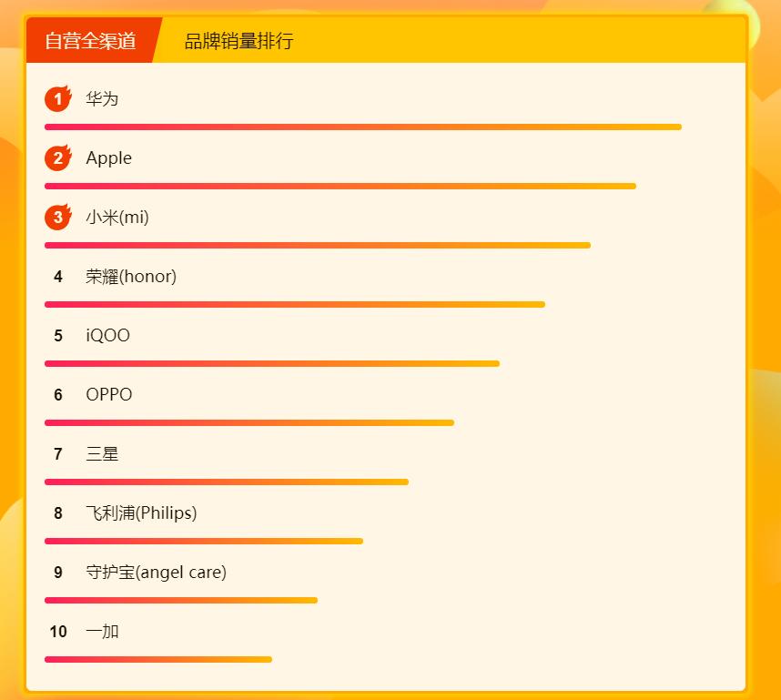Open the Apple brand entry
Image resolution: width=781 pixels, height=700 pixels.
click(109, 157)
